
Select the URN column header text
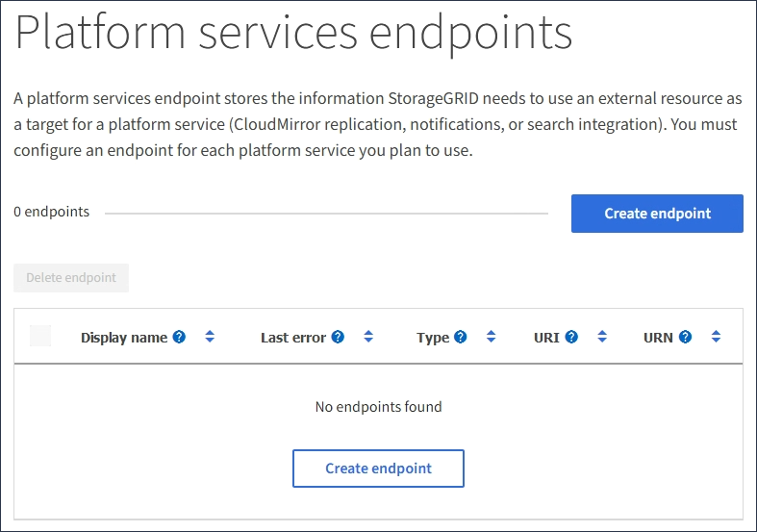(x=658, y=338)
